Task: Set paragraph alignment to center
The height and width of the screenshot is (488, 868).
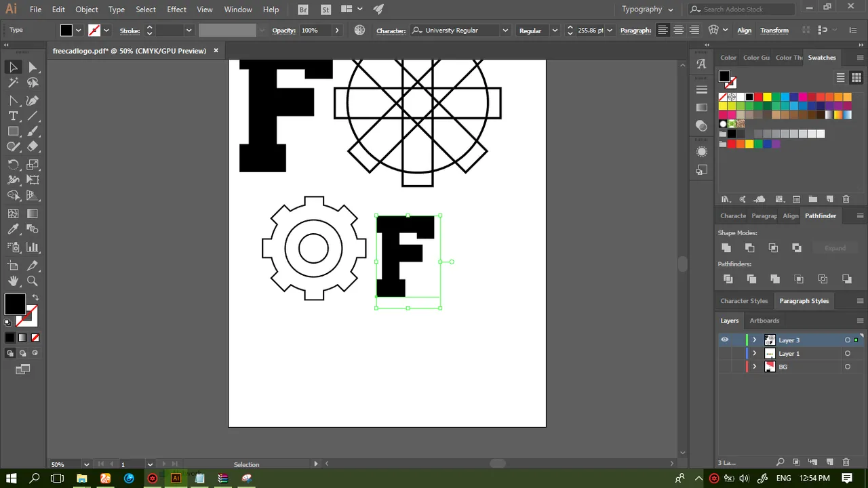Action: coord(678,30)
